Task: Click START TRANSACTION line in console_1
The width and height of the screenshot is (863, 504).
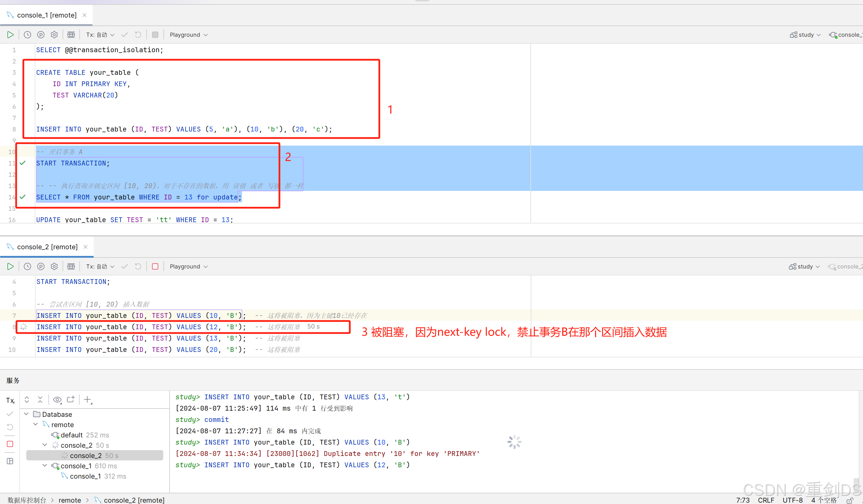Action: 73,163
